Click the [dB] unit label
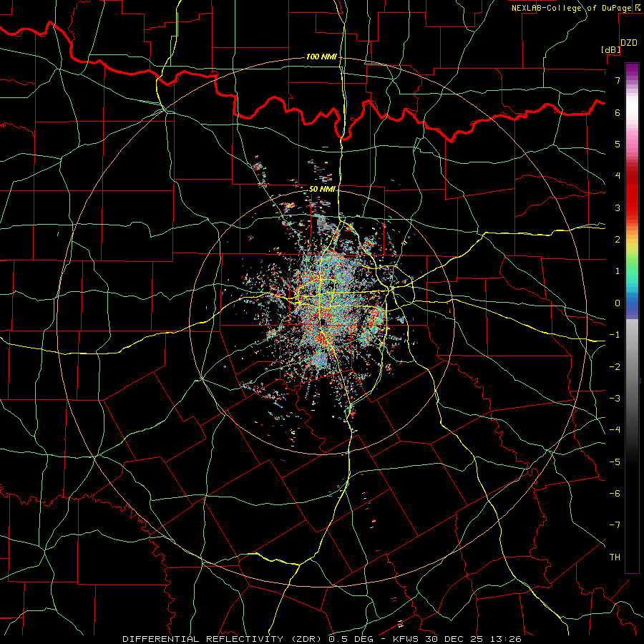The image size is (644, 644). point(610,49)
